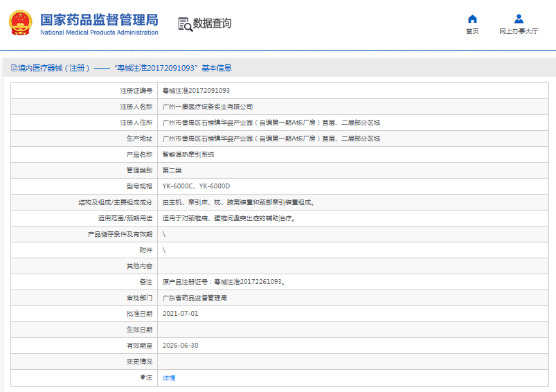The width and height of the screenshot is (556, 392).
Task: Click 国家药品监督管理局 title text
Action: [99, 20]
